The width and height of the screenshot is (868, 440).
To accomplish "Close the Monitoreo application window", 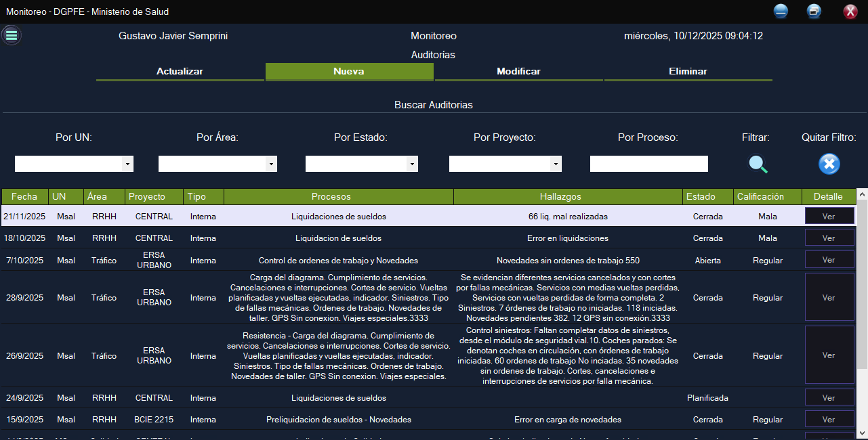I will [x=850, y=12].
